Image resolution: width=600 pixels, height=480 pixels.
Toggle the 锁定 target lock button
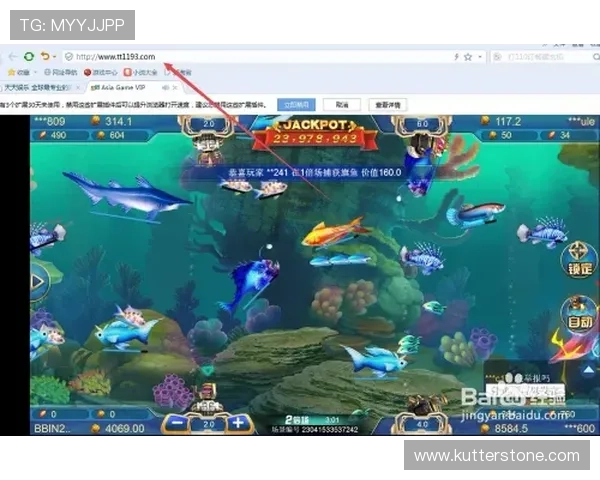tap(579, 260)
